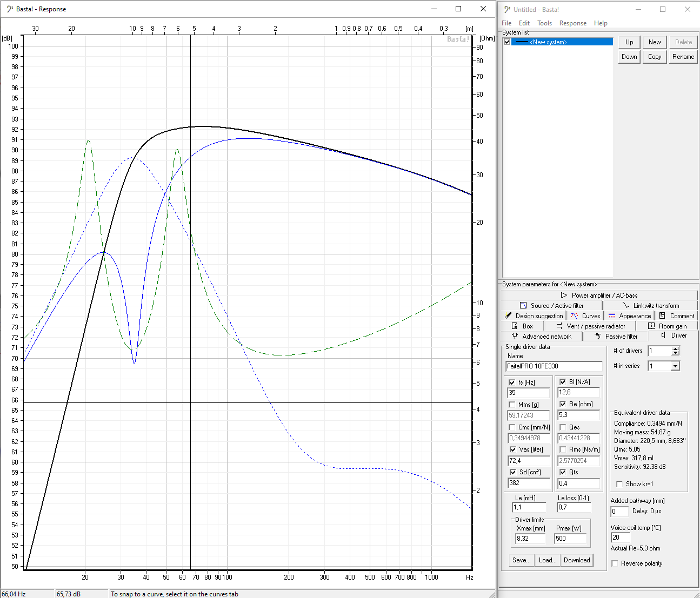Open the Room gain tab
Screen dimensions: 700x598
coord(667,326)
